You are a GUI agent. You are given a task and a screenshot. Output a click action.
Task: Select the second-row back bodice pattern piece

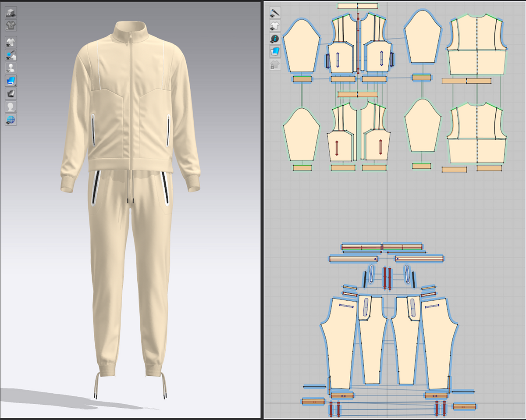point(477,133)
